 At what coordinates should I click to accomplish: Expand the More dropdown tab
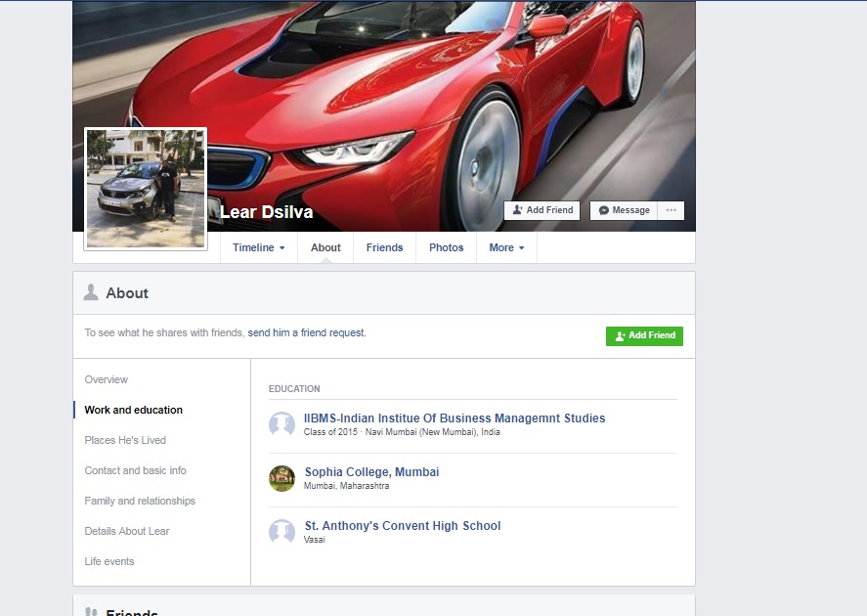click(x=506, y=247)
